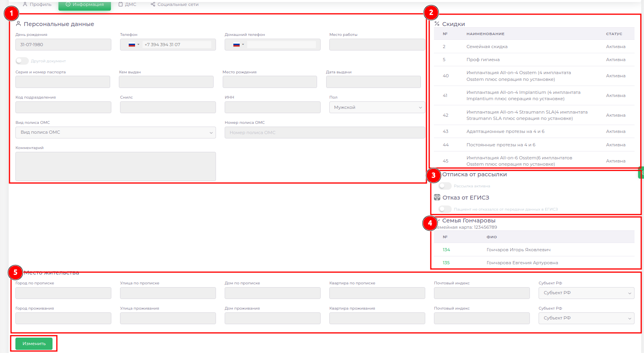Select the Информация tab
The height and width of the screenshot is (353, 644).
point(84,4)
